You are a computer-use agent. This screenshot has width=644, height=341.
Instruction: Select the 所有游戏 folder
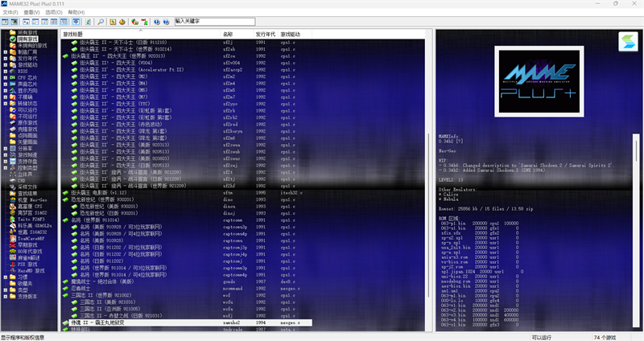pos(27,32)
